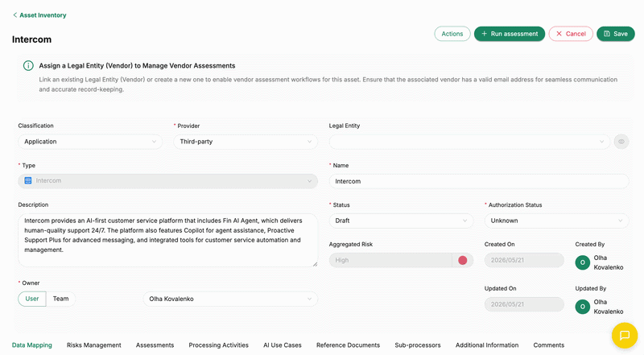This screenshot has width=644, height=355.
Task: Click the back chevron beside Asset Inventory
Action: point(15,15)
